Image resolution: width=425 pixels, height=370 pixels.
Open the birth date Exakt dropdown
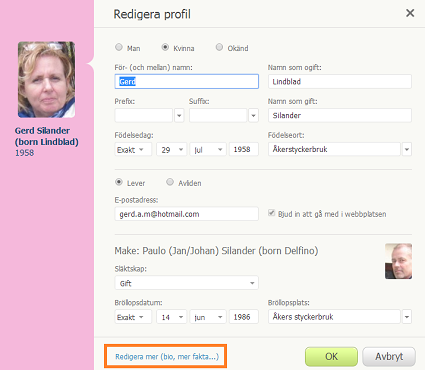pos(133,149)
